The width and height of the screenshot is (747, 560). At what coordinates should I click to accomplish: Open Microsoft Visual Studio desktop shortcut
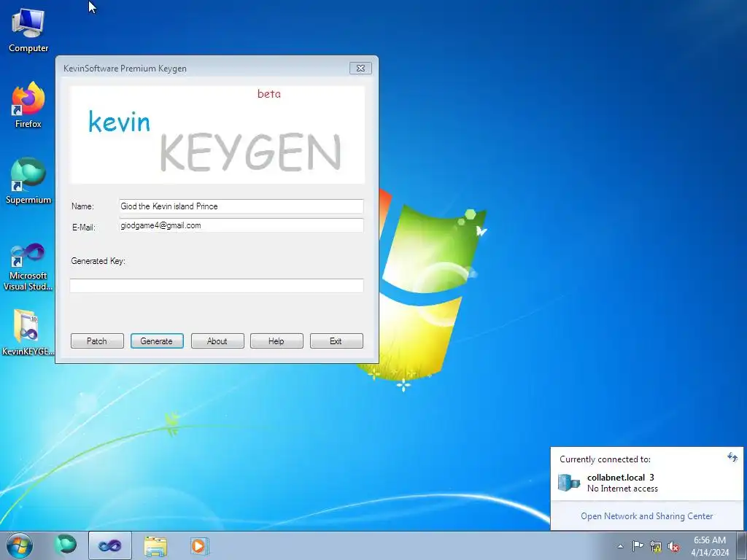click(28, 267)
